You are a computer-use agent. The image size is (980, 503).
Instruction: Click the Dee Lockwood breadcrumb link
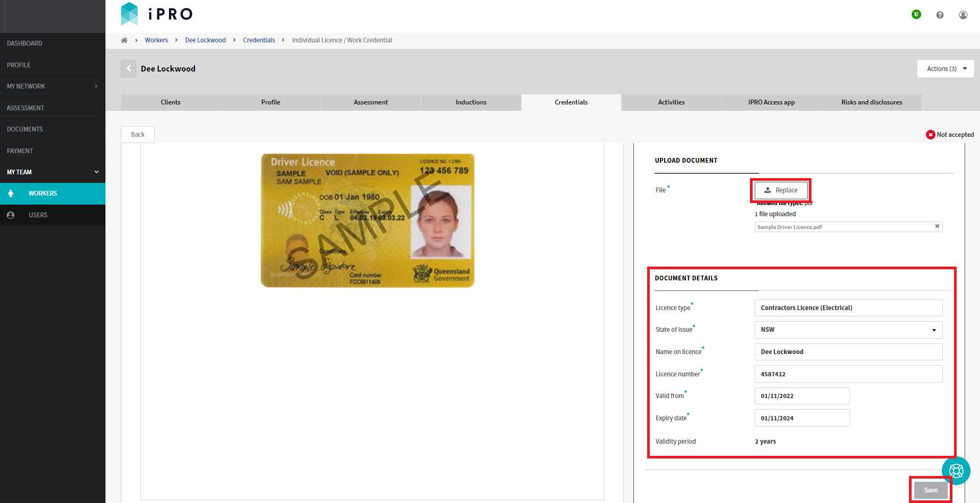pos(205,40)
